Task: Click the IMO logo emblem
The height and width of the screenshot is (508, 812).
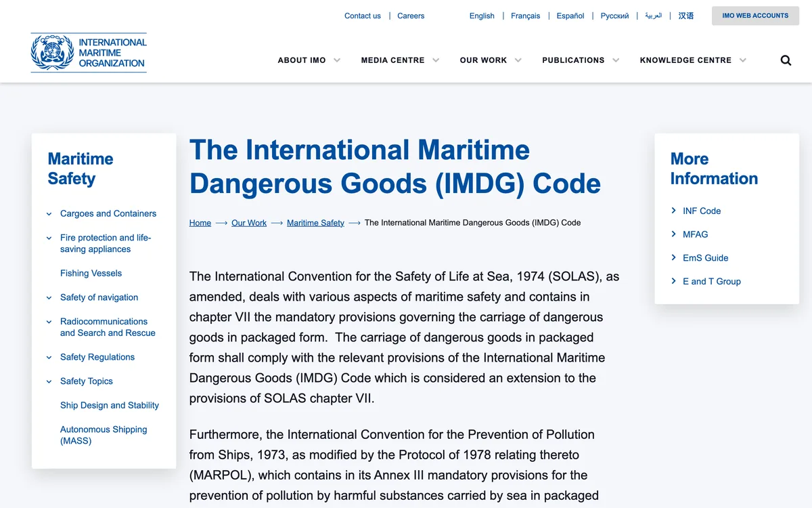Action: point(53,53)
